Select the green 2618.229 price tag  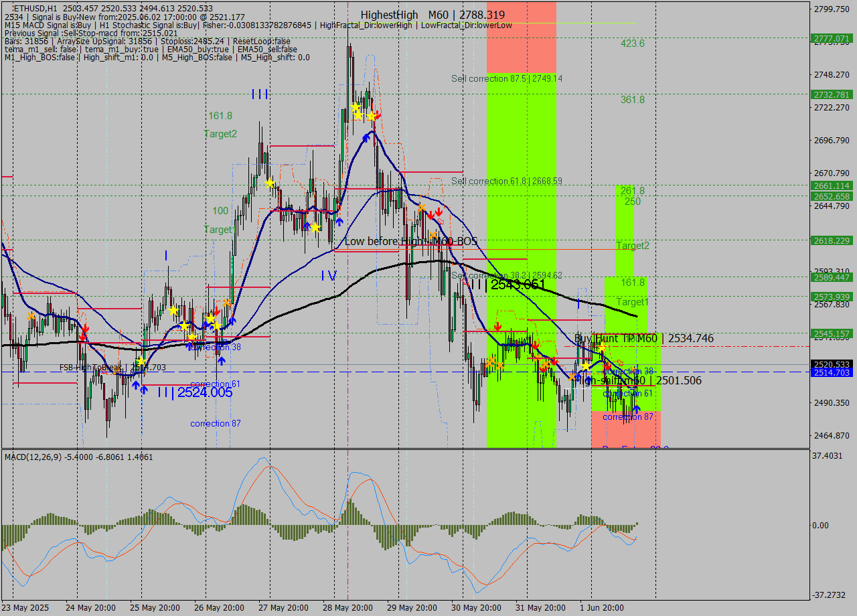[831, 240]
